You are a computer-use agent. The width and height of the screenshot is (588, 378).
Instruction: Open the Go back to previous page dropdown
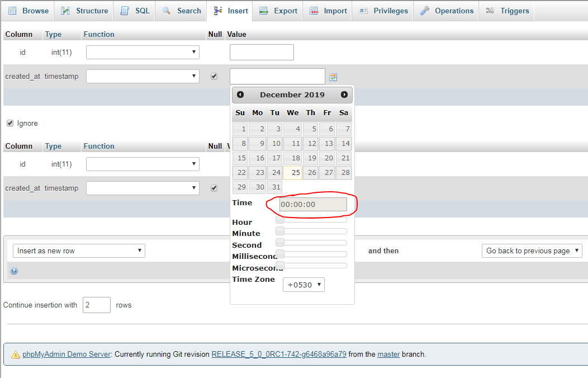pos(532,251)
